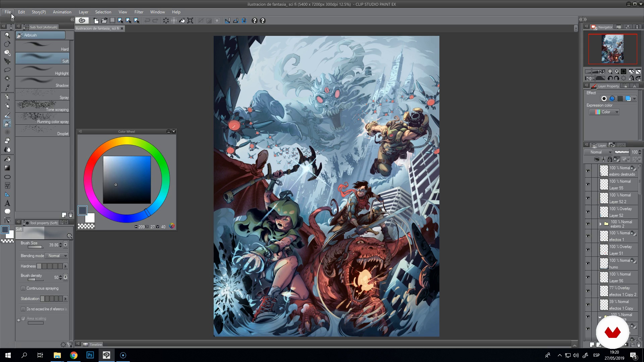
Task: Select the Eyedropper tool
Action: 7,87
